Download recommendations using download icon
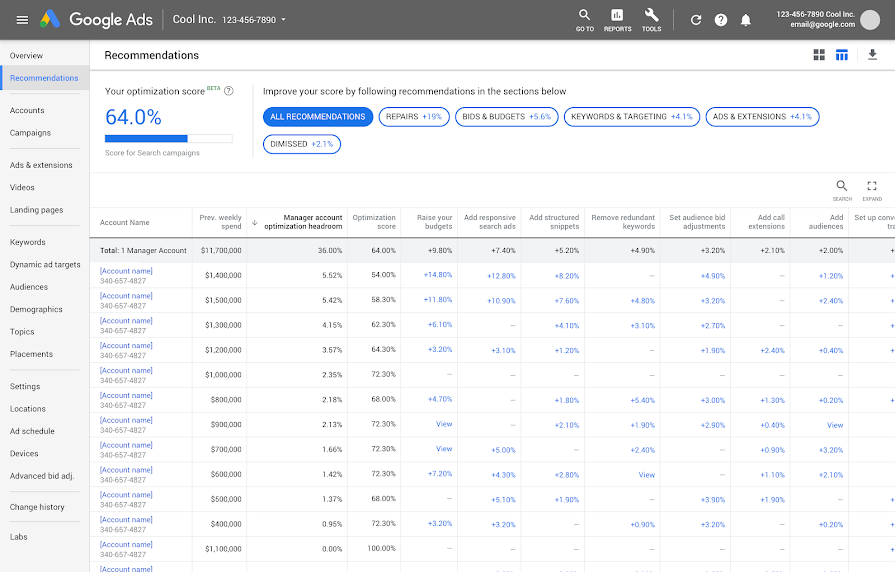 point(872,55)
